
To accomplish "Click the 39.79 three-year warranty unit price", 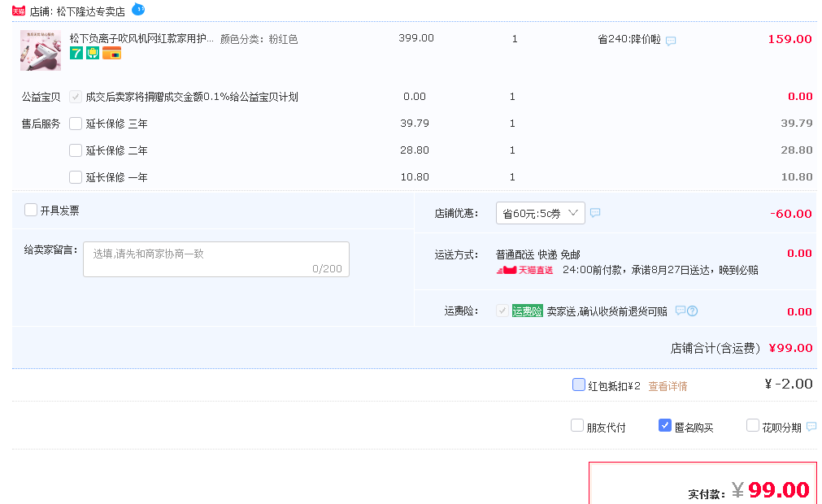I will pyautogui.click(x=415, y=123).
